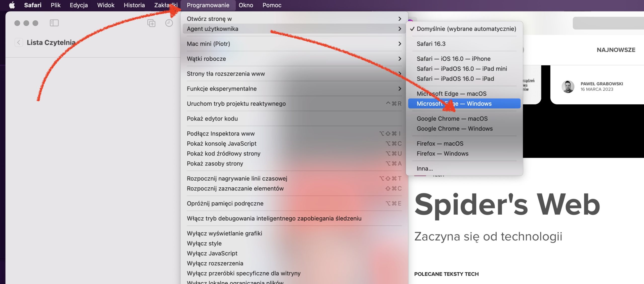
Task: Select Safari iPadOS 16.0 iPad mini agent
Action: point(464,69)
